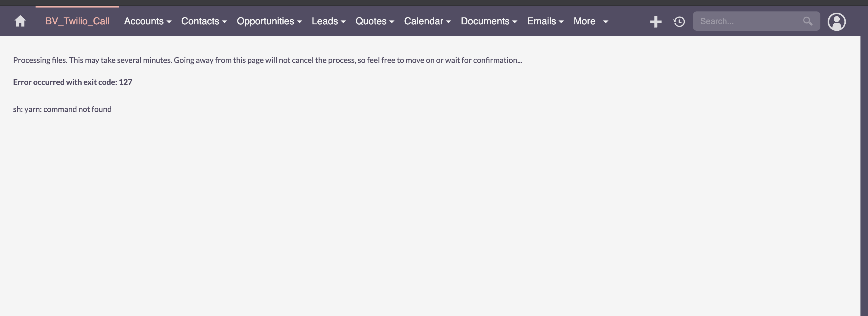Open the Documents dropdown menu

pos(489,21)
